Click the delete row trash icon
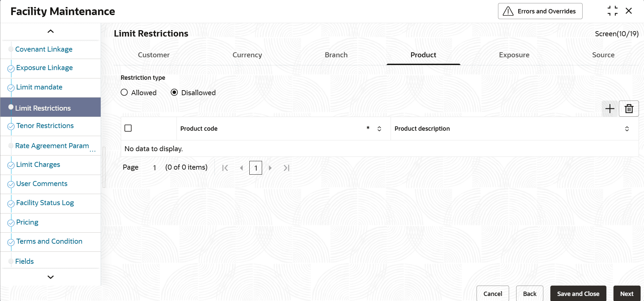This screenshot has width=644, height=301. tap(629, 109)
